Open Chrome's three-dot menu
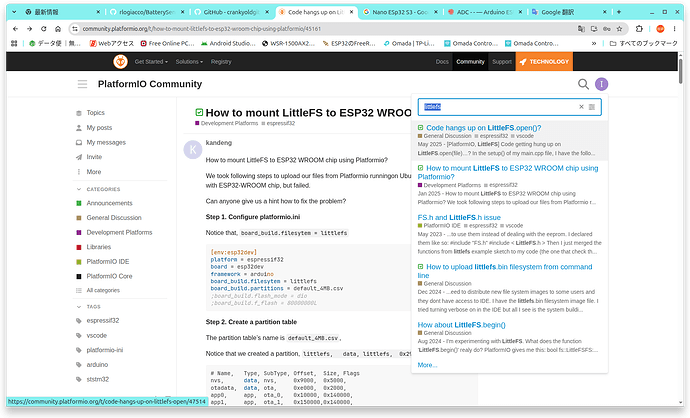The height and width of the screenshot is (418, 690). 674,29
